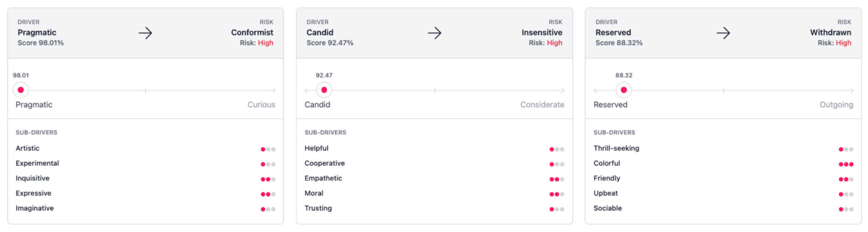The image size is (868, 232).
Task: Select the Curious end label
Action: tap(261, 105)
